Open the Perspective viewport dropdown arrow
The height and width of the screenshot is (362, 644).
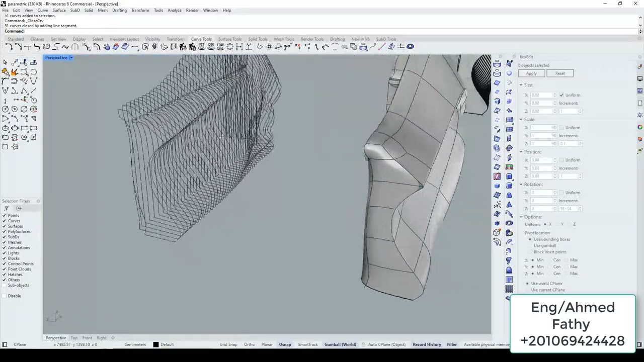(71, 58)
